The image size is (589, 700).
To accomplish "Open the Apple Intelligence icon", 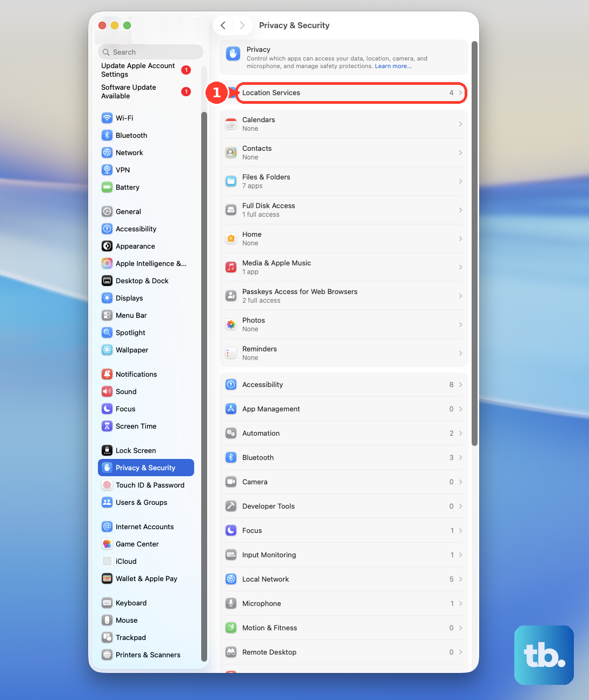I will (x=107, y=263).
